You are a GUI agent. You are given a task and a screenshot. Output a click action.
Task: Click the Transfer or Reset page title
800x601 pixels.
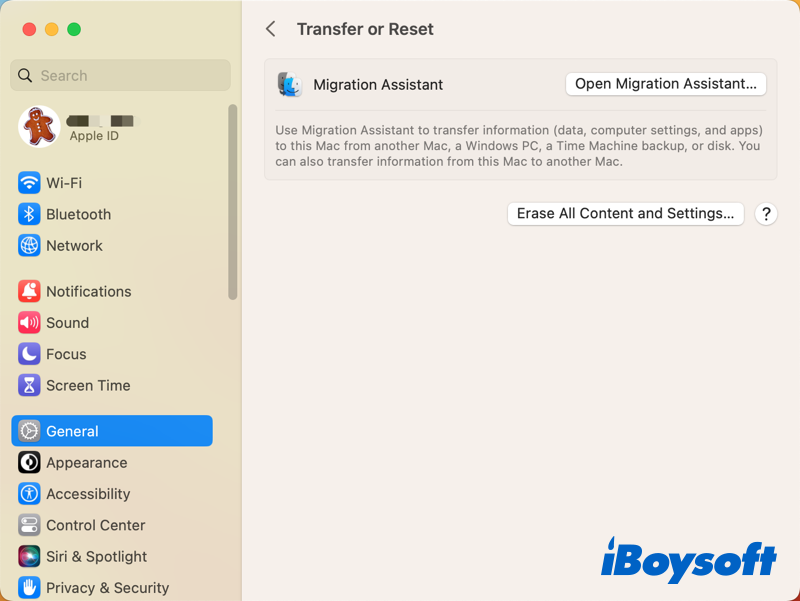pos(365,29)
